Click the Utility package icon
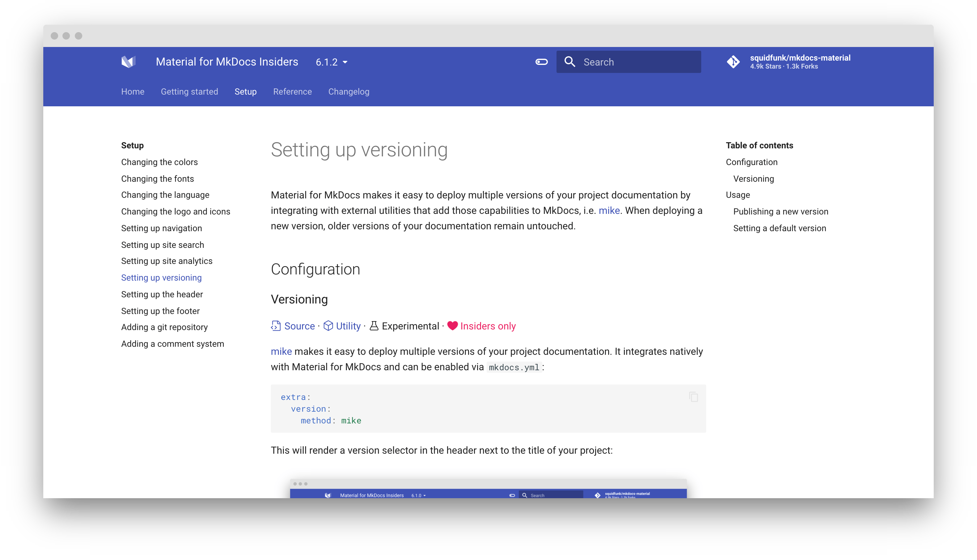This screenshot has width=977, height=560. tap(329, 326)
